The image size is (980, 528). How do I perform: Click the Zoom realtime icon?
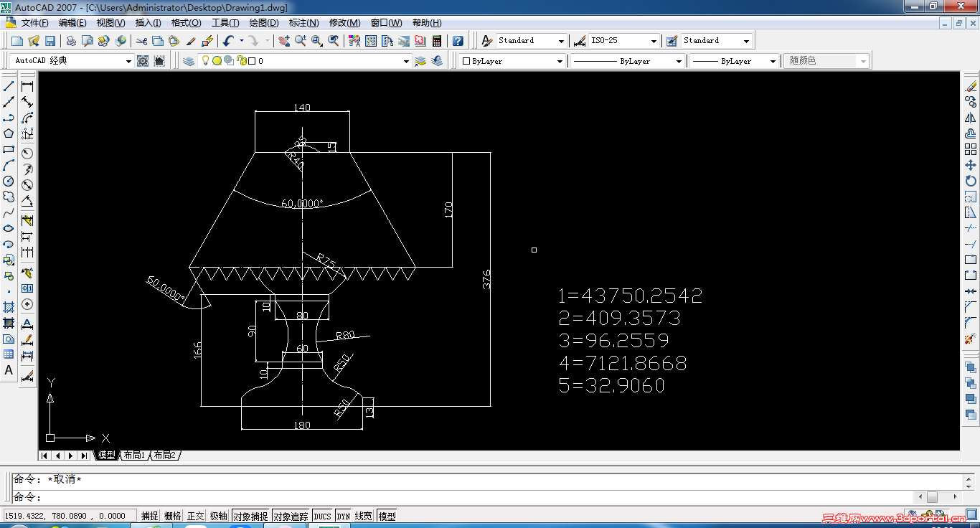[x=301, y=41]
